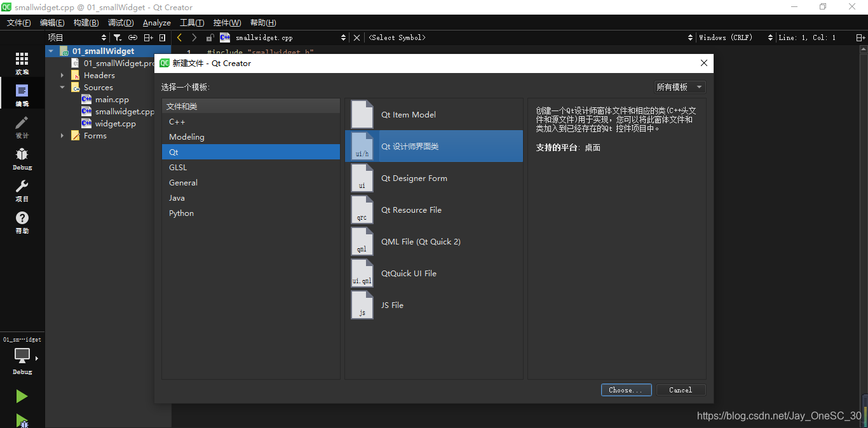Open widget.cpp in project tree

point(115,123)
